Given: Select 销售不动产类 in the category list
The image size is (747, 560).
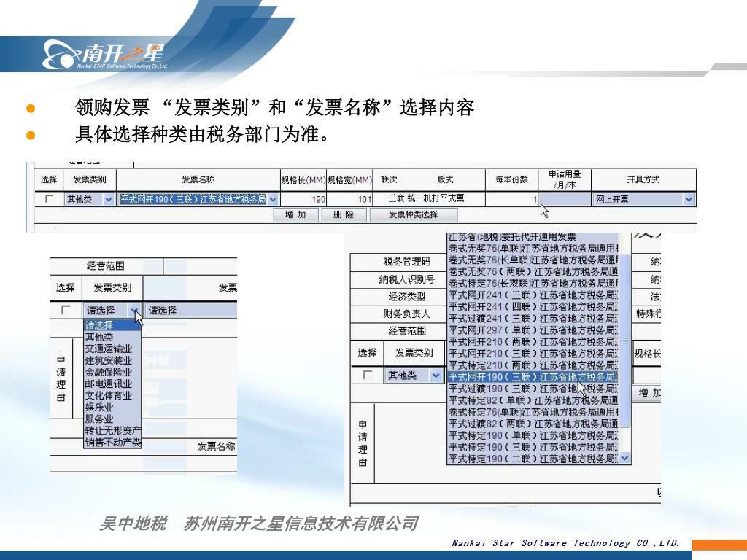Looking at the screenshot, I should tap(112, 443).
